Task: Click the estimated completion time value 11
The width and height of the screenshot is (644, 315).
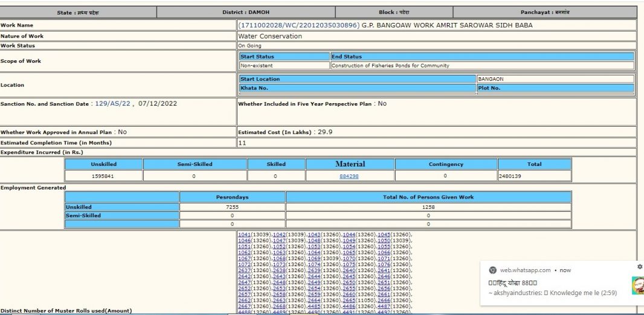Action: pyautogui.click(x=242, y=143)
